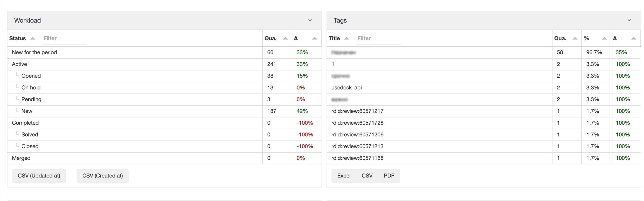Click tag 'rdid:review:60571206'
The image size is (644, 201).
[357, 135]
